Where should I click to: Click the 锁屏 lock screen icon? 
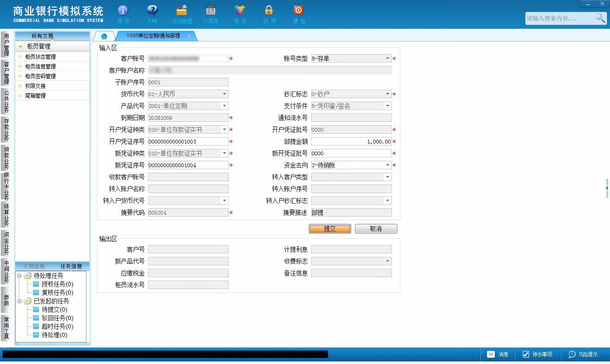point(269,14)
